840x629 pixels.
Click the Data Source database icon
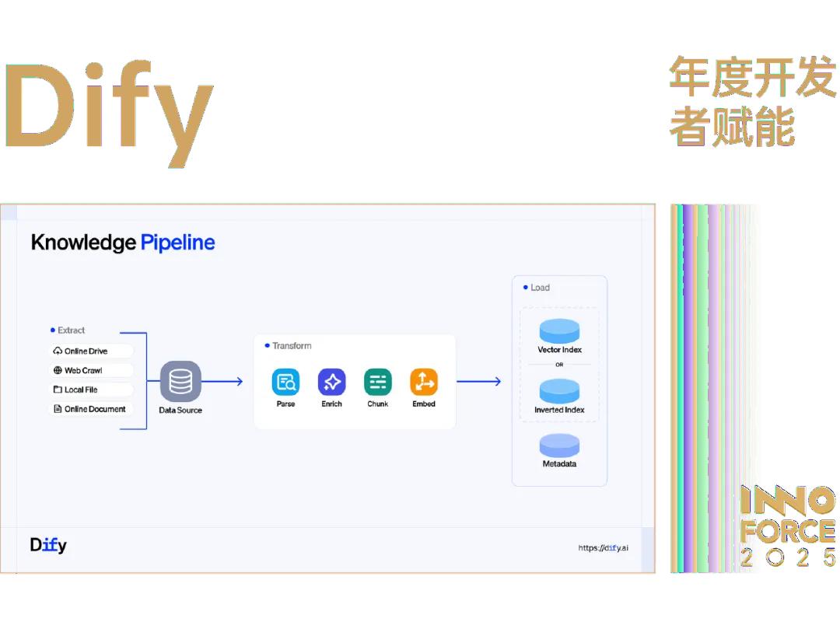[180, 381]
